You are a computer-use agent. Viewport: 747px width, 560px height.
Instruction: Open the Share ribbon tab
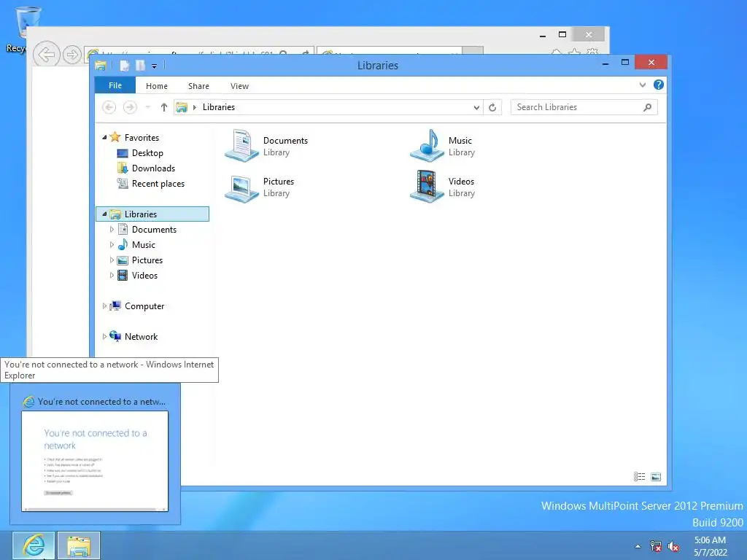click(198, 86)
